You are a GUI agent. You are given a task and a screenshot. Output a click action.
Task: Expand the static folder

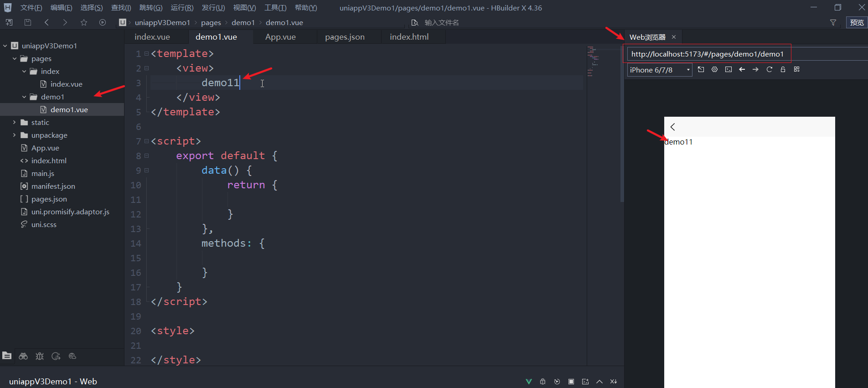[x=15, y=122]
